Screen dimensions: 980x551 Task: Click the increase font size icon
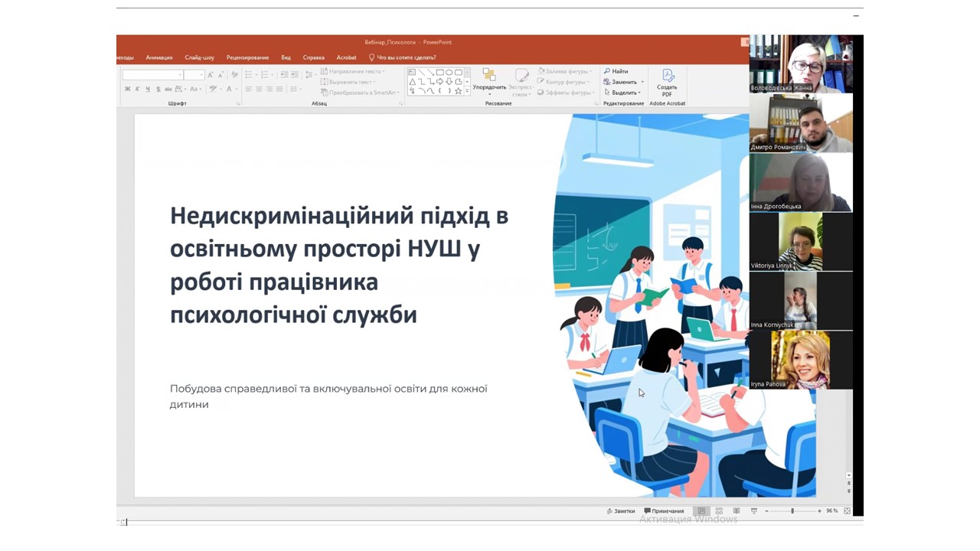(211, 75)
